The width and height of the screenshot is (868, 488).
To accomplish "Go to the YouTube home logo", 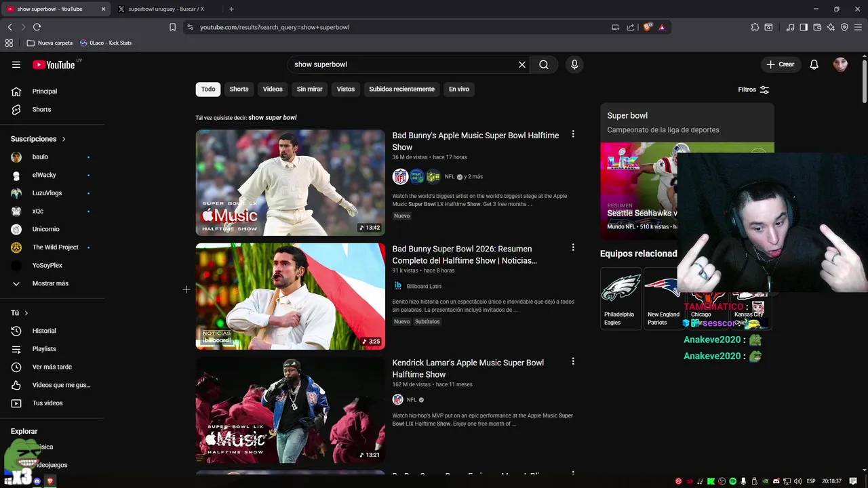I will (54, 64).
